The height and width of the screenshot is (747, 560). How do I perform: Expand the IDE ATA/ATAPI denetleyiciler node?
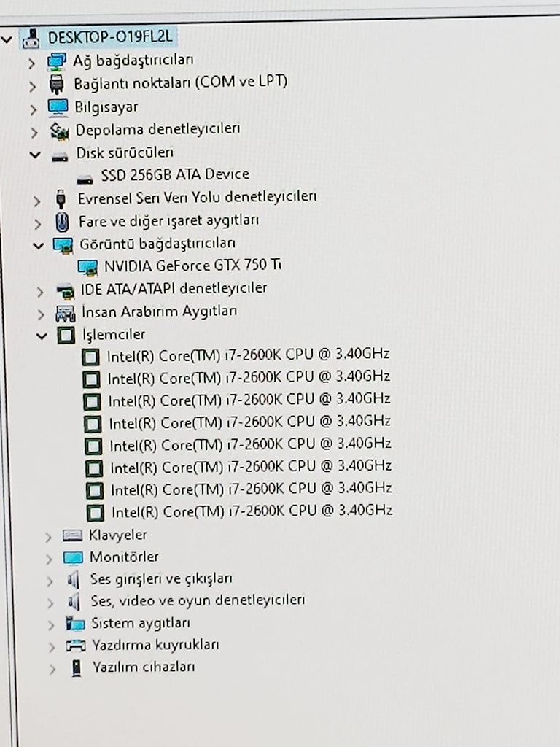click(40, 292)
